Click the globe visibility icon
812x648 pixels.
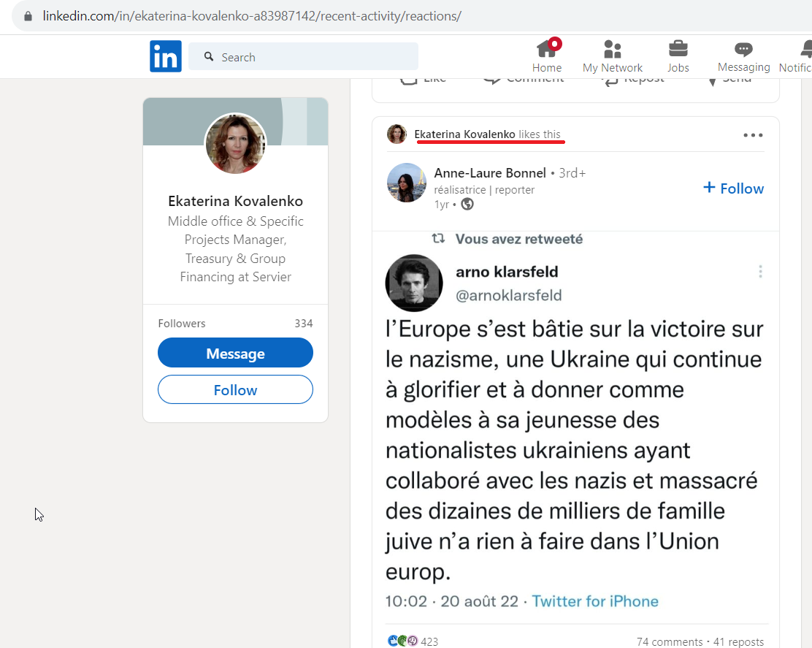[467, 204]
